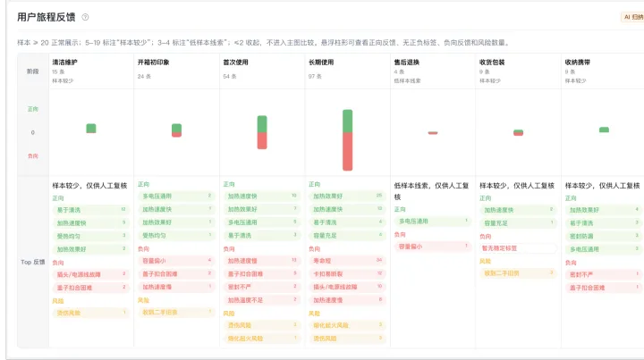The width and height of the screenshot is (644, 360).
Task: Click 盖子扣合困难 tag under 清洁维护
Action: click(x=91, y=288)
